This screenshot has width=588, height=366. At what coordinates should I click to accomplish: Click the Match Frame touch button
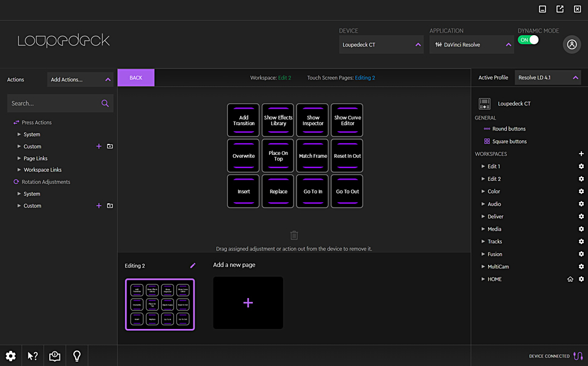point(312,156)
